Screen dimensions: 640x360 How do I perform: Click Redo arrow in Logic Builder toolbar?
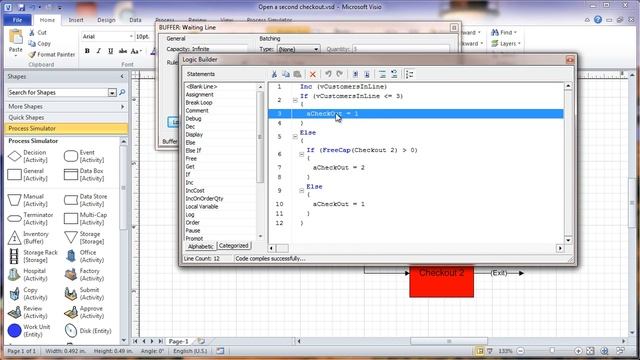[340, 74]
